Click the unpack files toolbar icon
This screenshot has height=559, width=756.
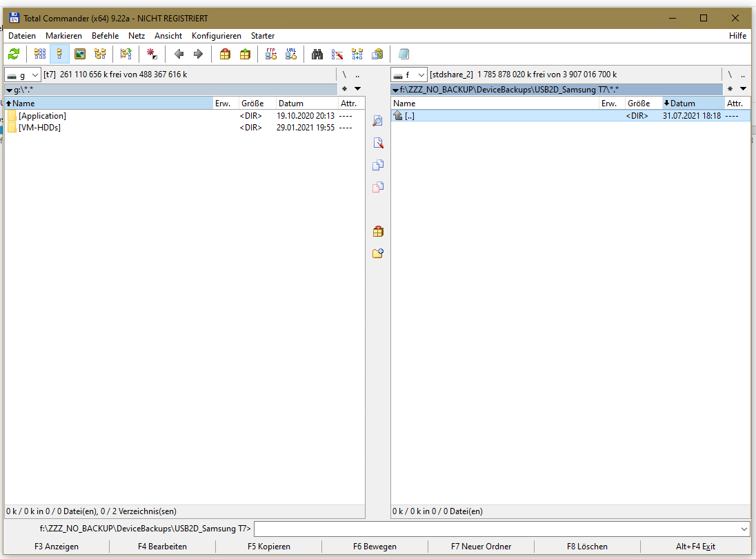245,54
